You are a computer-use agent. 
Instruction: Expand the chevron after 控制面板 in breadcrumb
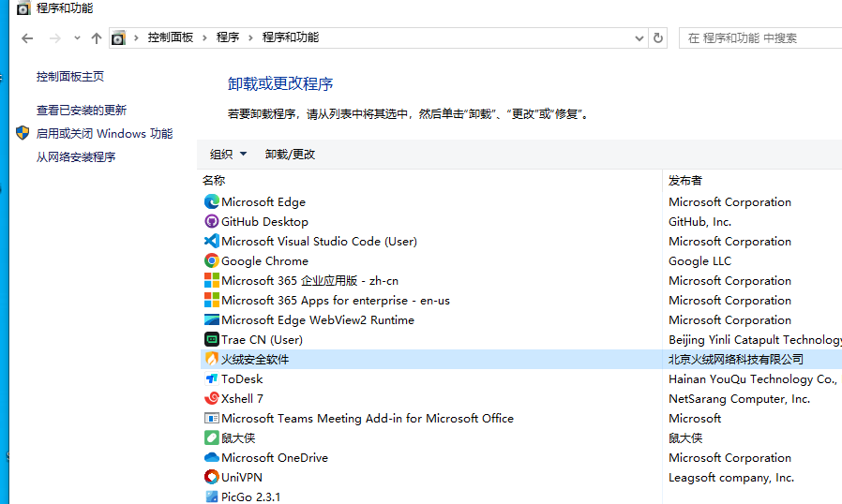(x=204, y=37)
